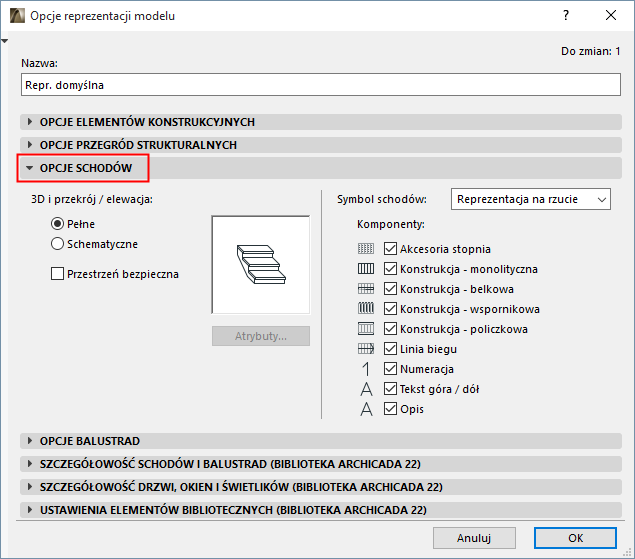The width and height of the screenshot is (635, 559).
Task: Expand SZCZEGÓŁOWOŚĆ DRZWI, OKIEN I ŚWIETLIKÓW section
Action: (321, 487)
